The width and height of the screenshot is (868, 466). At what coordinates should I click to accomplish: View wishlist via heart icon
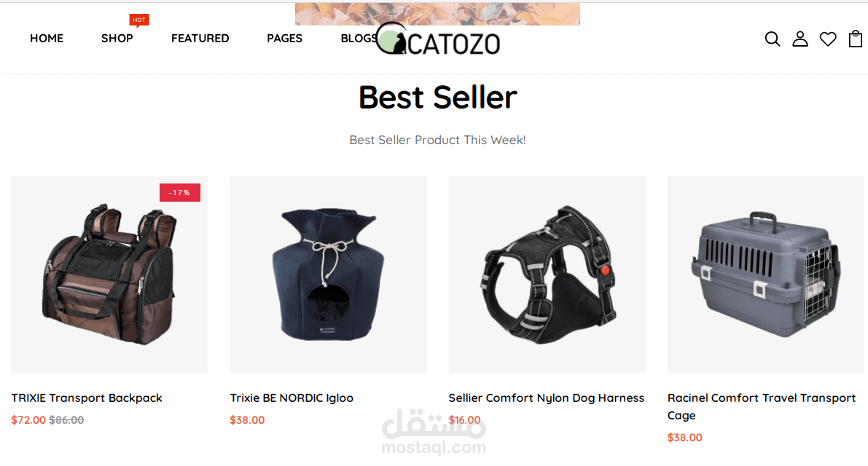pos(828,39)
